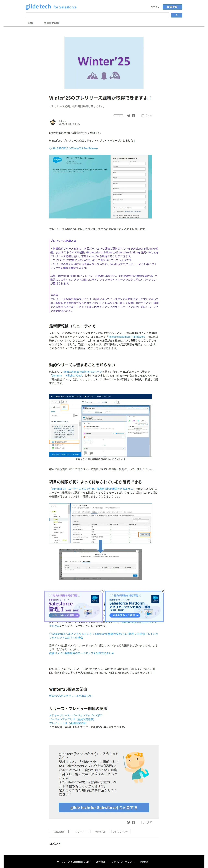Share article on Twitter near the author header

tap(128, 116)
